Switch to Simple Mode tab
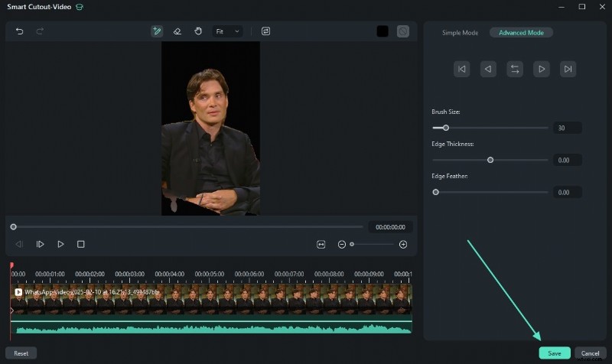 pyautogui.click(x=460, y=33)
